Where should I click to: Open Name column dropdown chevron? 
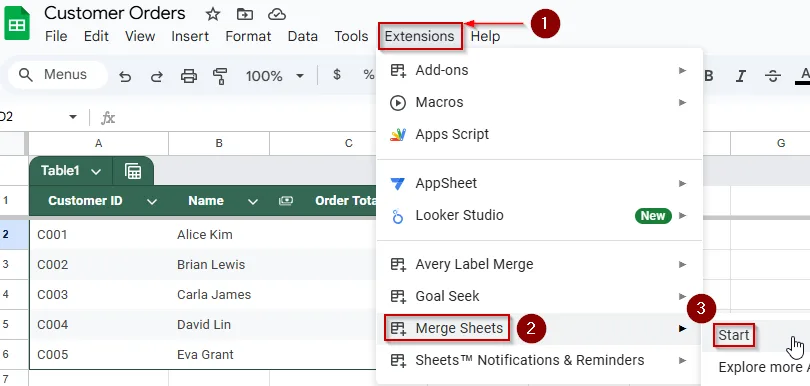pyautogui.click(x=253, y=202)
